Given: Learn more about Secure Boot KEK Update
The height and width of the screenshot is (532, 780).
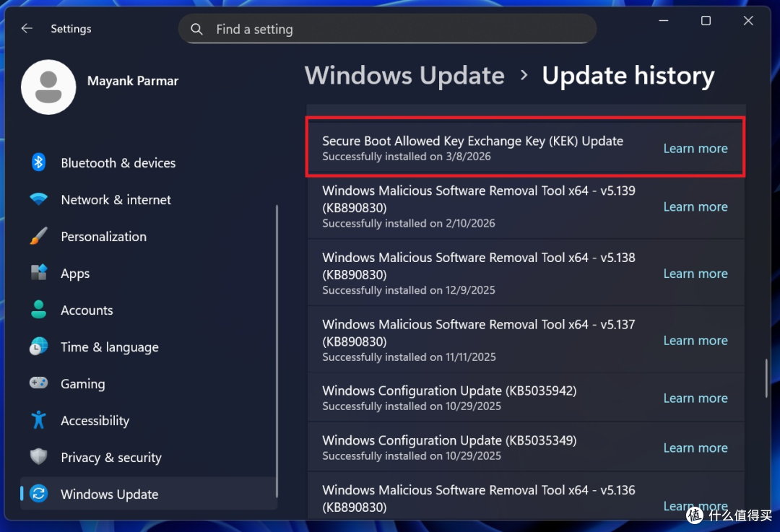Looking at the screenshot, I should coord(695,148).
